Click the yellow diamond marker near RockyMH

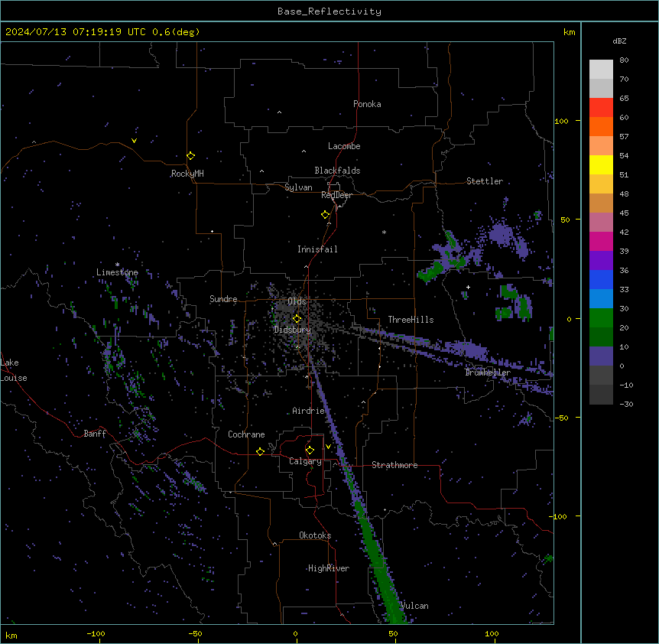[190, 156]
